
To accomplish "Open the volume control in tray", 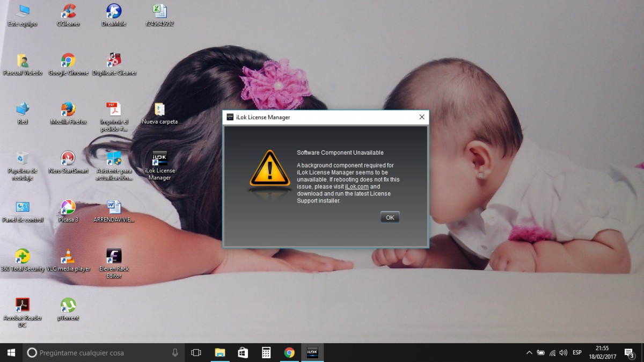I will click(x=563, y=352).
